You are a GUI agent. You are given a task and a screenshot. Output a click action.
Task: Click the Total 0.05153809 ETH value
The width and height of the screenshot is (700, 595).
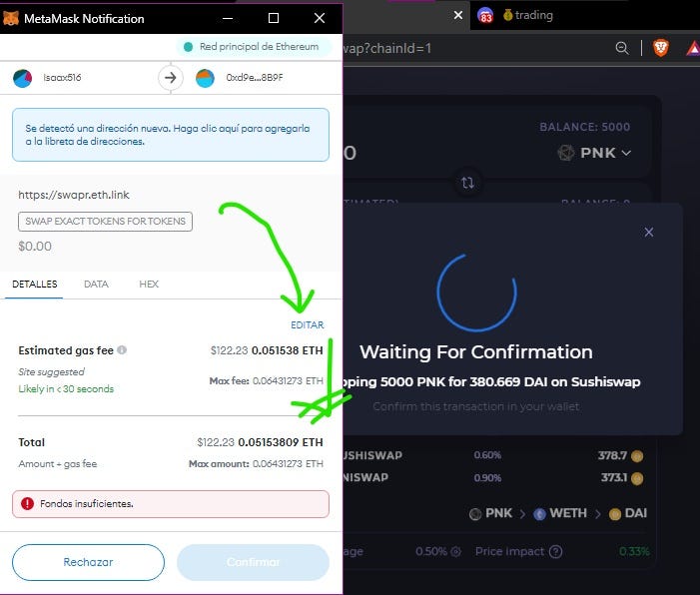[281, 442]
